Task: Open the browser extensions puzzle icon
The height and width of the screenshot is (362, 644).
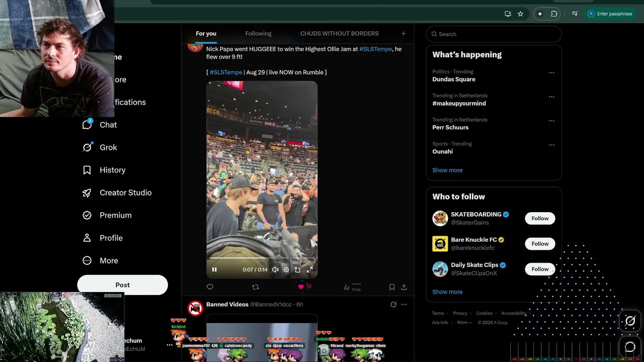Action: 554,14
